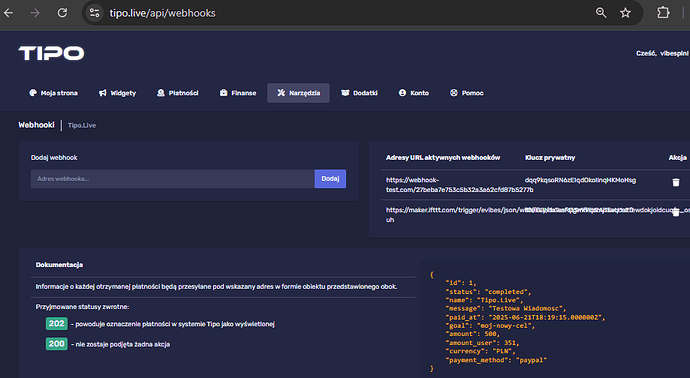Screen dimensions: 690x378
Task: Go to the Płatności section
Action: (x=178, y=93)
